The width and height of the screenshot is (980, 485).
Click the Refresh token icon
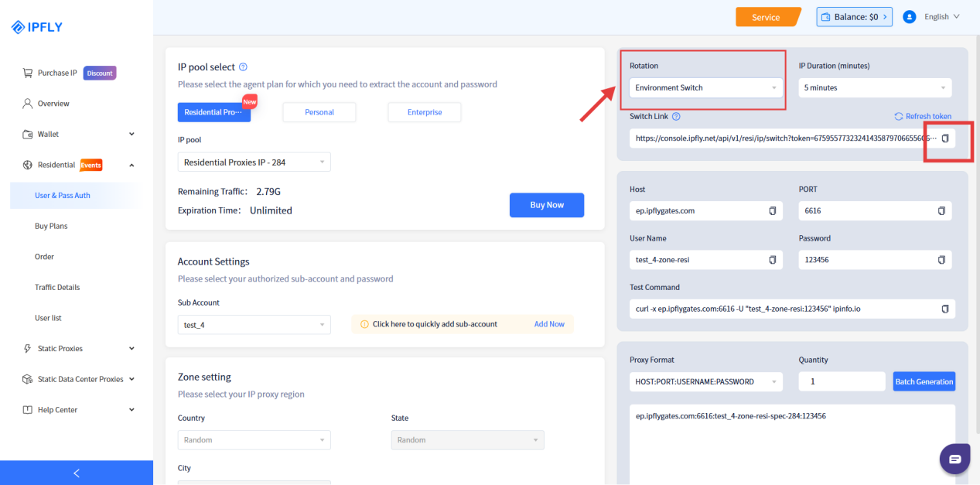click(x=898, y=117)
